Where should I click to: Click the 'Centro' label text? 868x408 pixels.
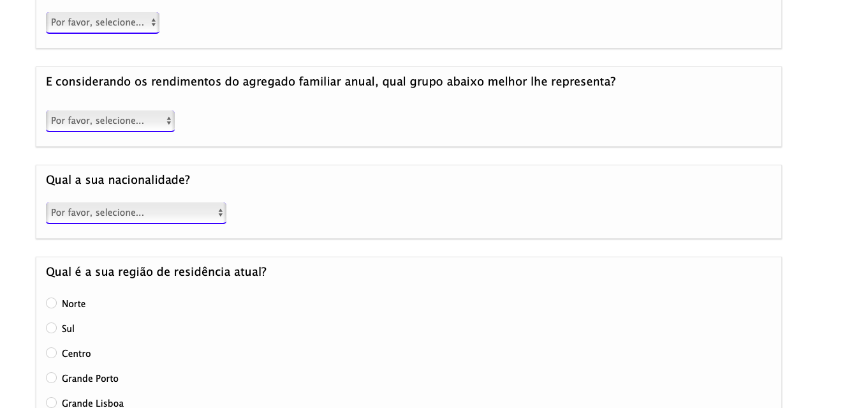[x=77, y=354]
